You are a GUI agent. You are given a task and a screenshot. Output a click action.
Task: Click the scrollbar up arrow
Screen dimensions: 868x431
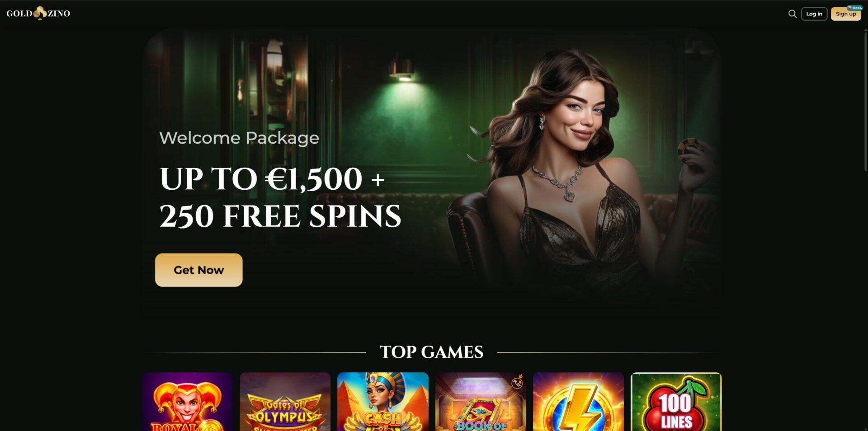coord(865,30)
